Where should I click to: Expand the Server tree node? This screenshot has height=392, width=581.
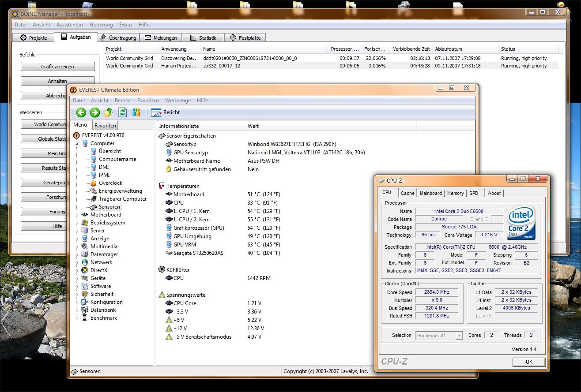tap(77, 231)
